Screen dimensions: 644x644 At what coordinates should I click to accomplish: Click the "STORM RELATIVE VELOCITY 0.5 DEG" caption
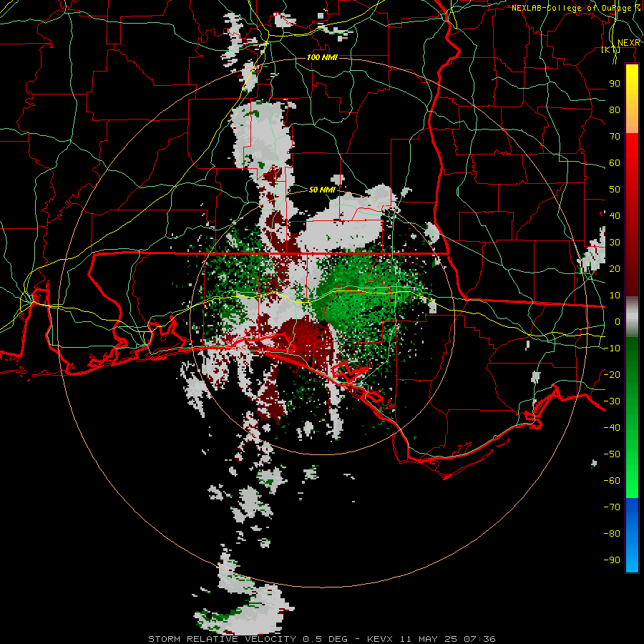point(248,639)
